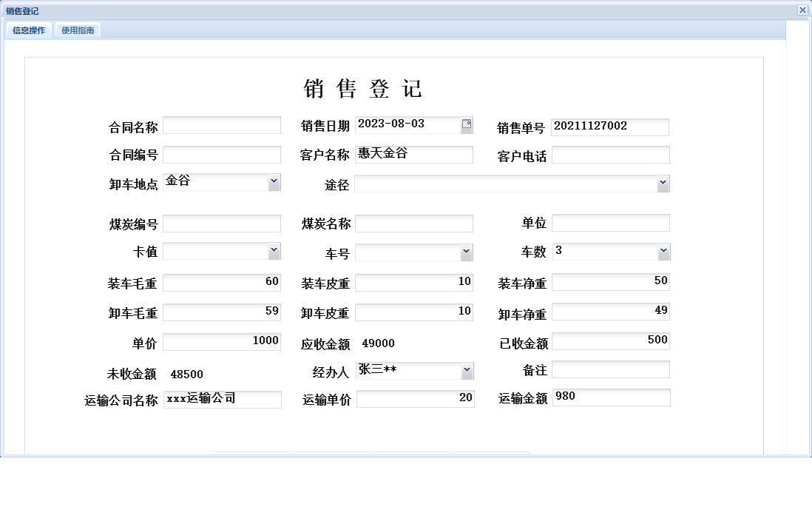Image resolution: width=812 pixels, height=527 pixels.
Task: Select the 备注 input field
Action: tap(611, 369)
